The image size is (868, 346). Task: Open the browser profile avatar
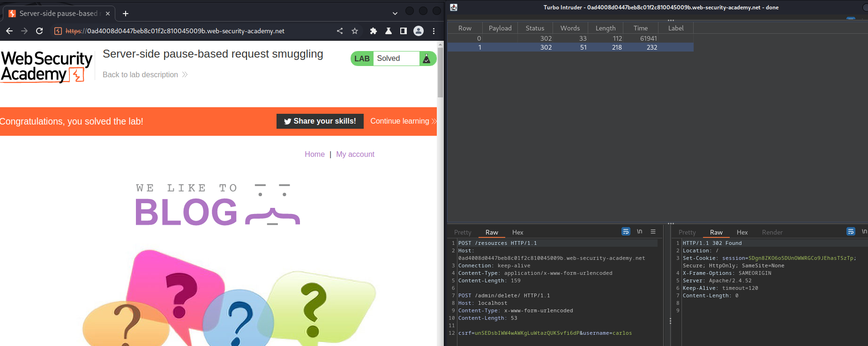click(x=419, y=31)
